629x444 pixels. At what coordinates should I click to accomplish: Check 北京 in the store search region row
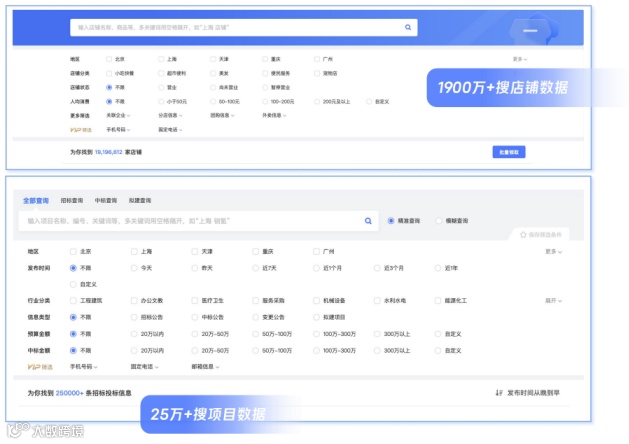click(109, 59)
